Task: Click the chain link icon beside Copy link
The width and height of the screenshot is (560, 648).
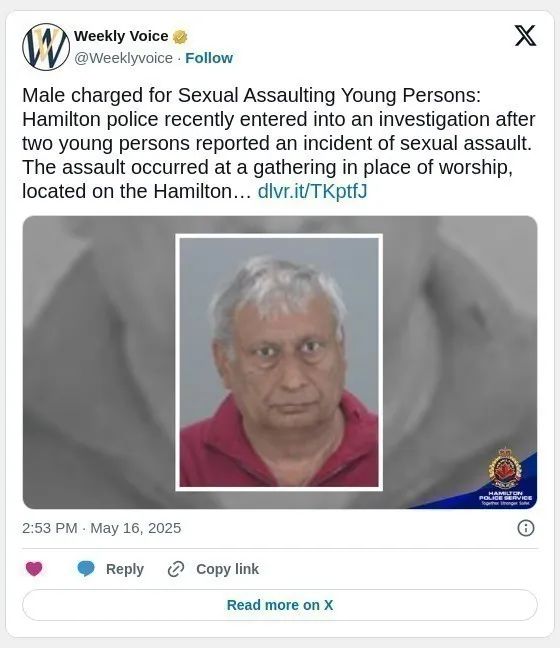Action: pyautogui.click(x=176, y=569)
